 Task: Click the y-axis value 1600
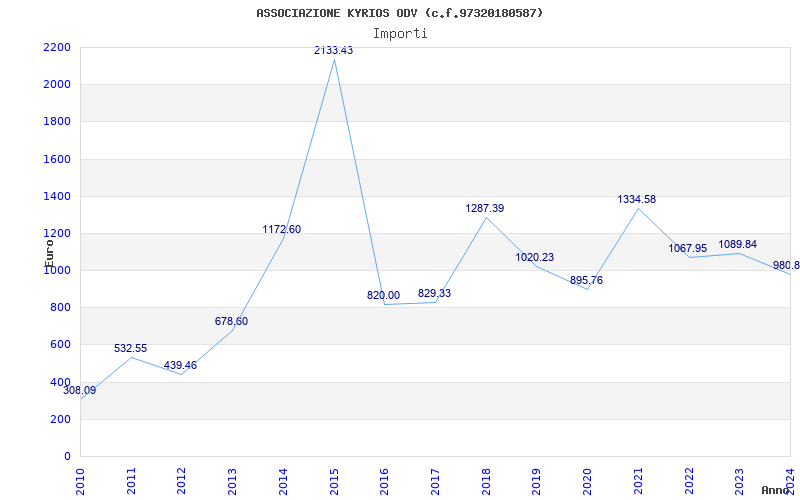[x=57, y=159]
